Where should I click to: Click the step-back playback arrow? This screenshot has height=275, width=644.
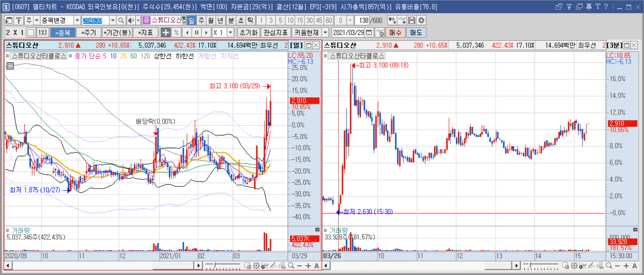187,32
